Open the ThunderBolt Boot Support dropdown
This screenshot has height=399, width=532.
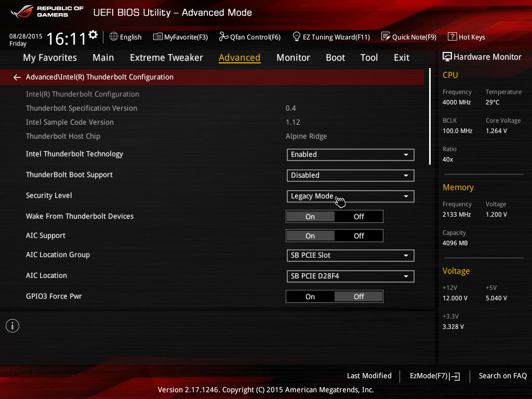point(351,176)
